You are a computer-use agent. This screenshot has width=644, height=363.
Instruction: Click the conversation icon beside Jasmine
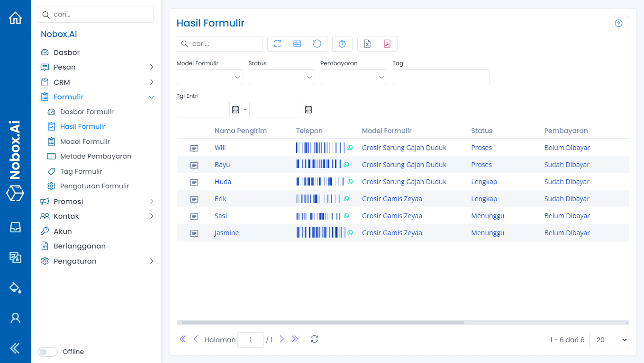[x=194, y=233]
